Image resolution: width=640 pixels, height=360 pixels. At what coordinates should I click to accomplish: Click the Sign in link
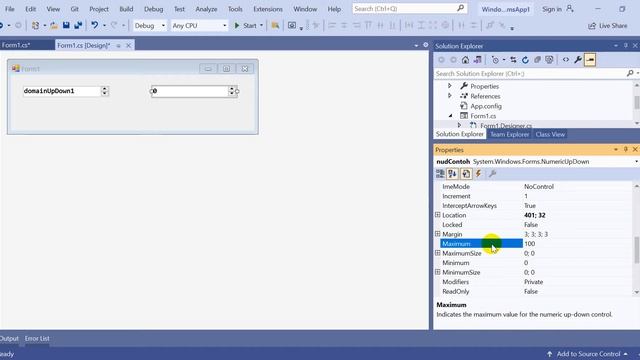pos(552,9)
